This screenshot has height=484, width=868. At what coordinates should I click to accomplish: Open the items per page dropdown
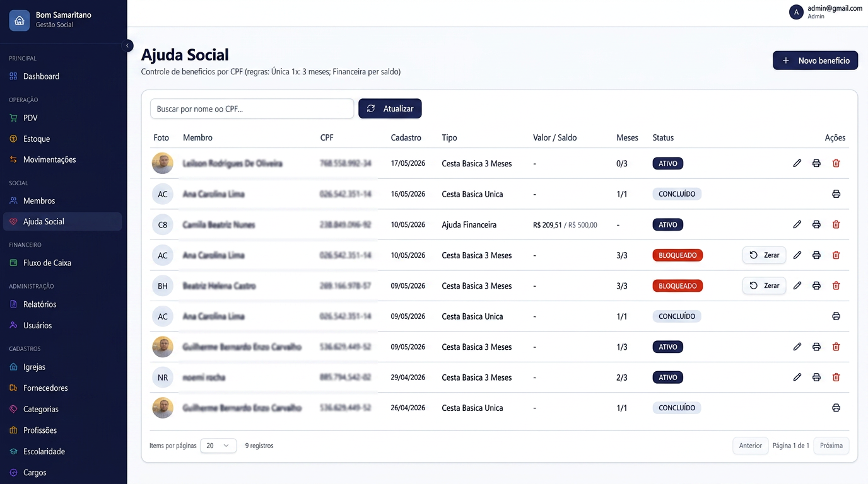tap(218, 446)
